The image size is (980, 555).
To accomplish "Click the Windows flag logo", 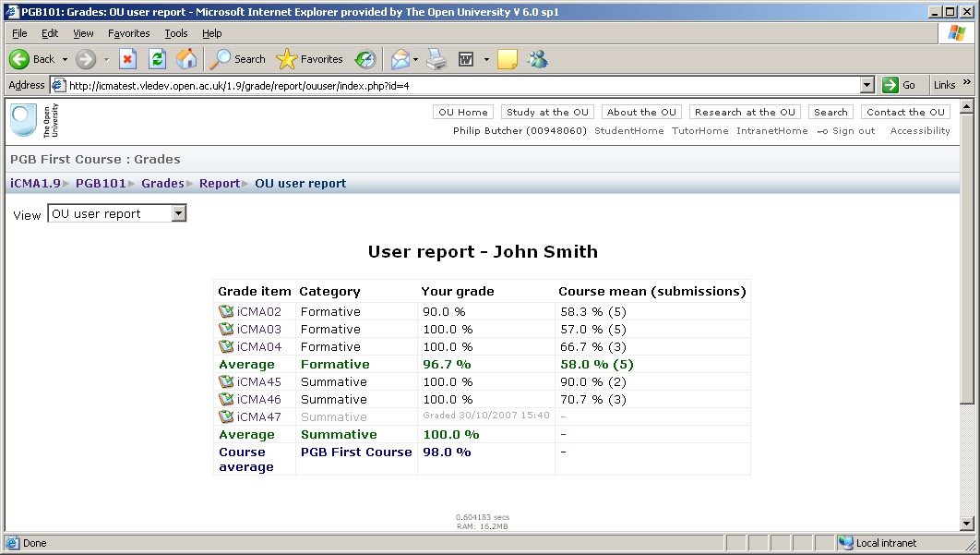I will [x=956, y=33].
